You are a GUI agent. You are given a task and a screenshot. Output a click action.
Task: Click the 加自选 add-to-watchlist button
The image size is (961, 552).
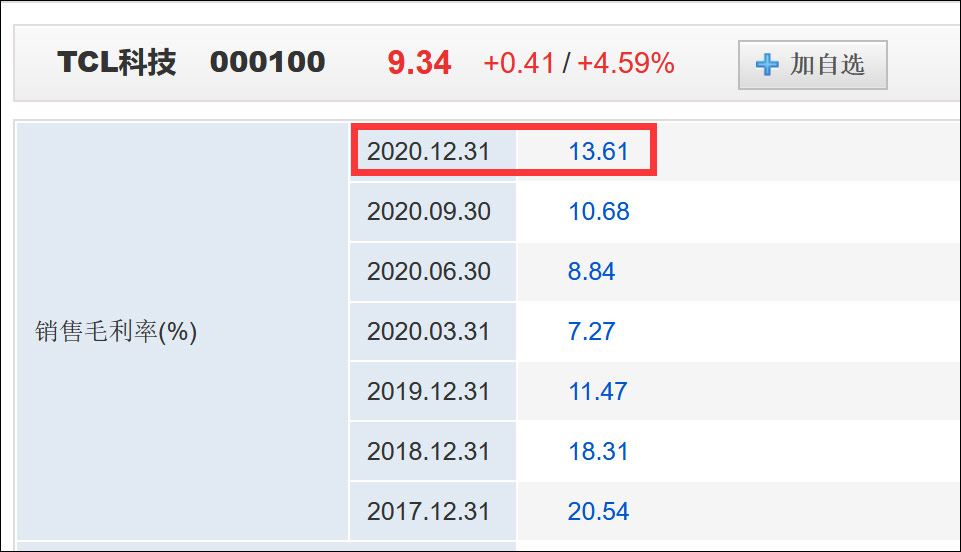[x=812, y=65]
